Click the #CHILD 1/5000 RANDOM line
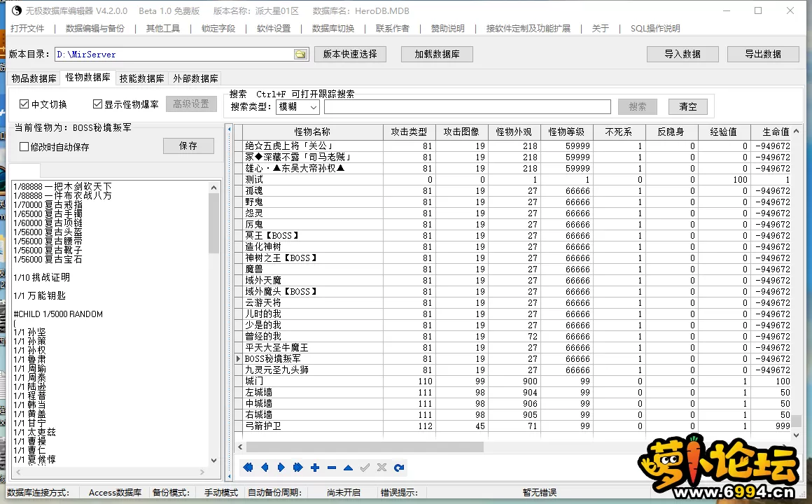The image size is (812, 504). pos(58,314)
